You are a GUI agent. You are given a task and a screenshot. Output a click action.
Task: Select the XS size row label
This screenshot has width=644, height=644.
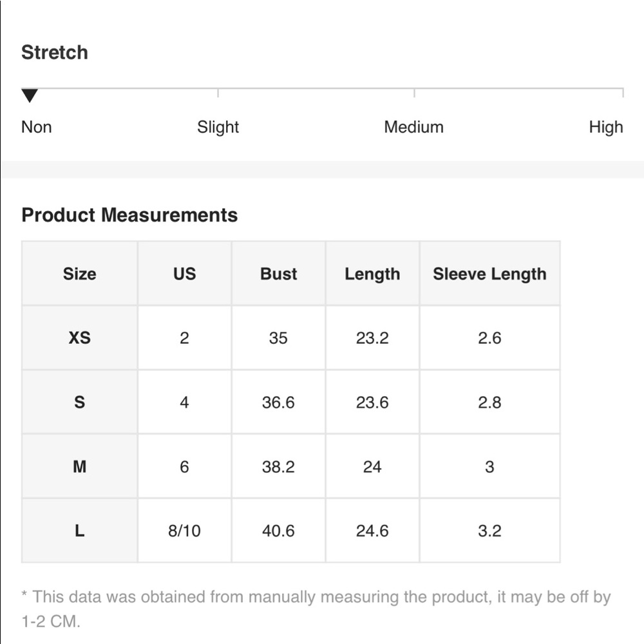(79, 337)
